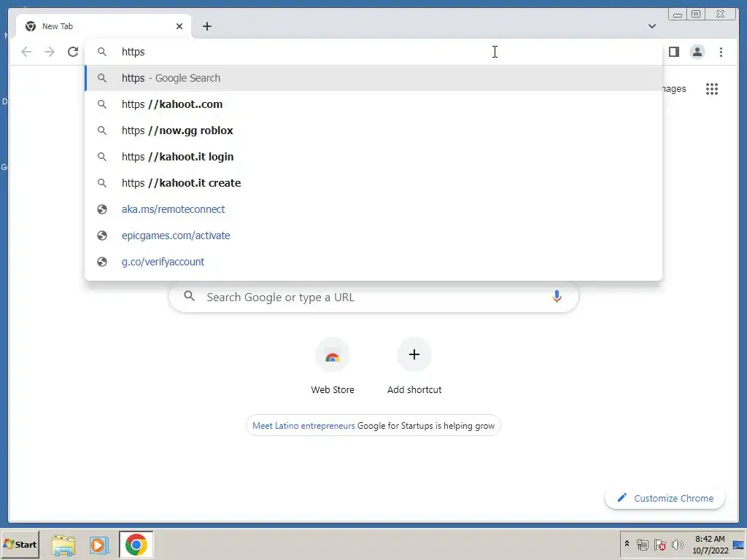Click the network tray icon

[642, 544]
